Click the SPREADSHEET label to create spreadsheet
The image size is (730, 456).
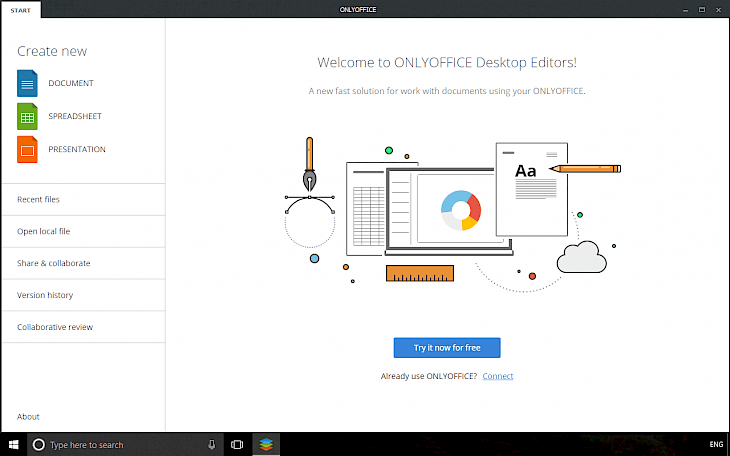pyautogui.click(x=75, y=116)
